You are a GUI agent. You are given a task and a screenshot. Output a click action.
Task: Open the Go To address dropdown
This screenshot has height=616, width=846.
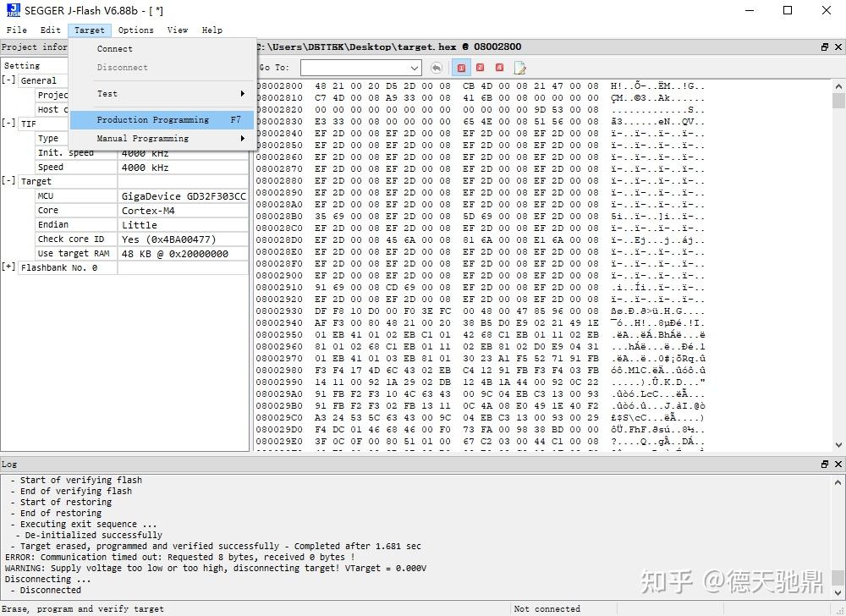click(414, 68)
